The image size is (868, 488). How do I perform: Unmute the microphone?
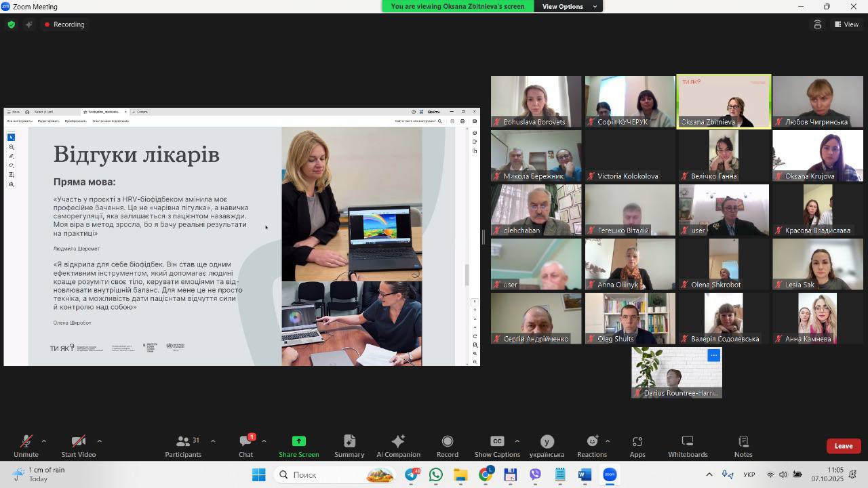(26, 445)
